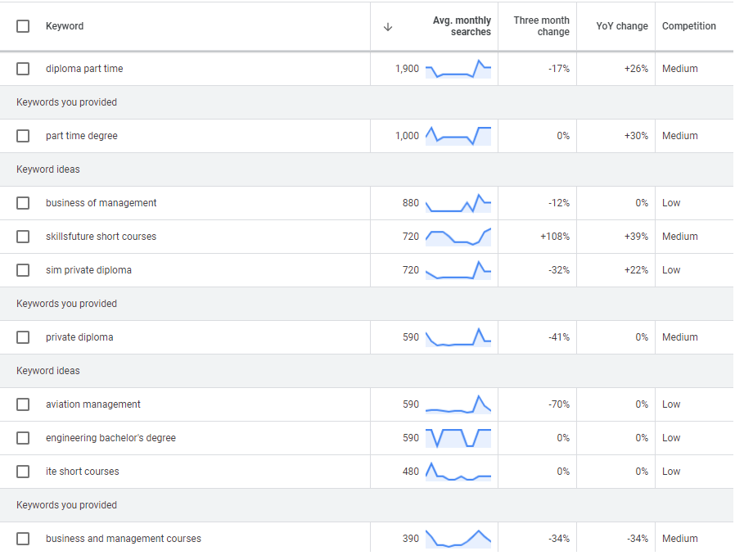The height and width of the screenshot is (560, 735).
Task: Select the 'diploma part time' checkbox
Action: tap(23, 69)
